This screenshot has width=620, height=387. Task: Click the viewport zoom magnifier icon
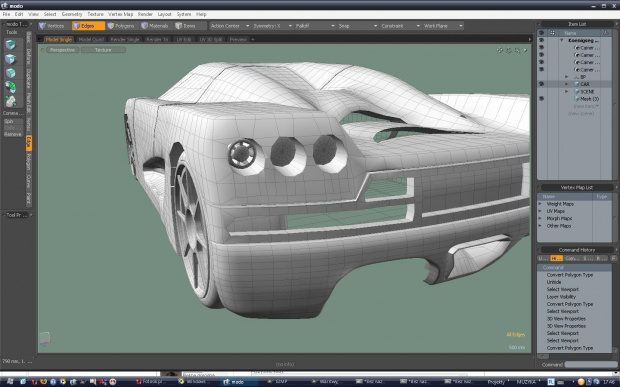pyautogui.click(x=517, y=50)
